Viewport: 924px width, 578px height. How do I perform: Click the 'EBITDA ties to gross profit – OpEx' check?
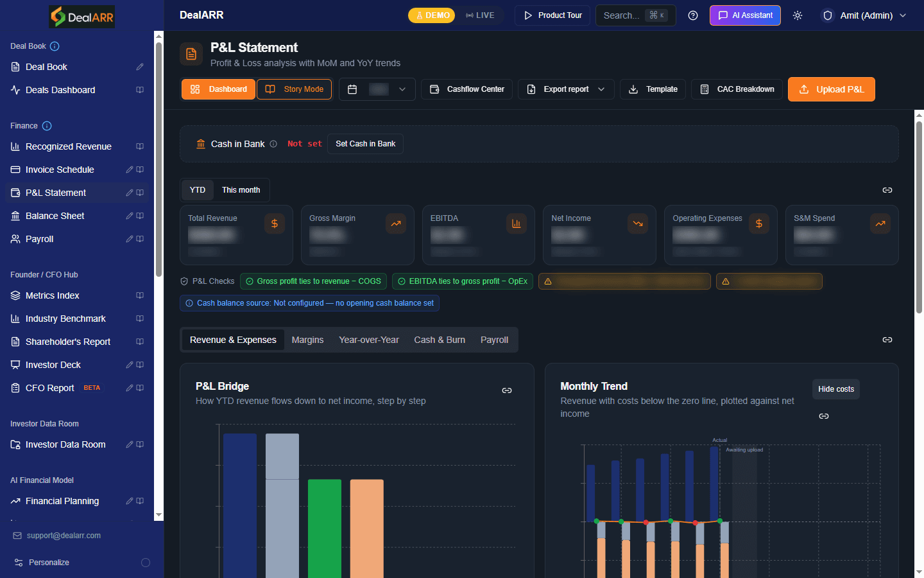tap(462, 281)
